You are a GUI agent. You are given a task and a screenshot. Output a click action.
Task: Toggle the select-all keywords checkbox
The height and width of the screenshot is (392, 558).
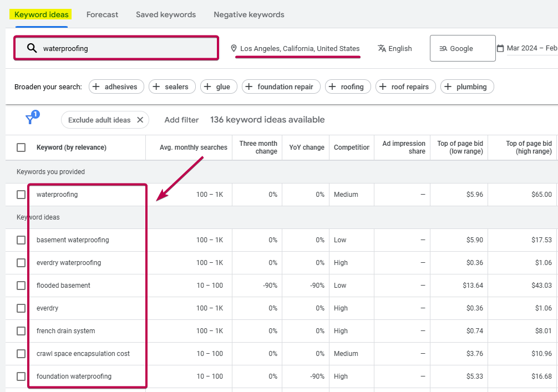click(21, 147)
